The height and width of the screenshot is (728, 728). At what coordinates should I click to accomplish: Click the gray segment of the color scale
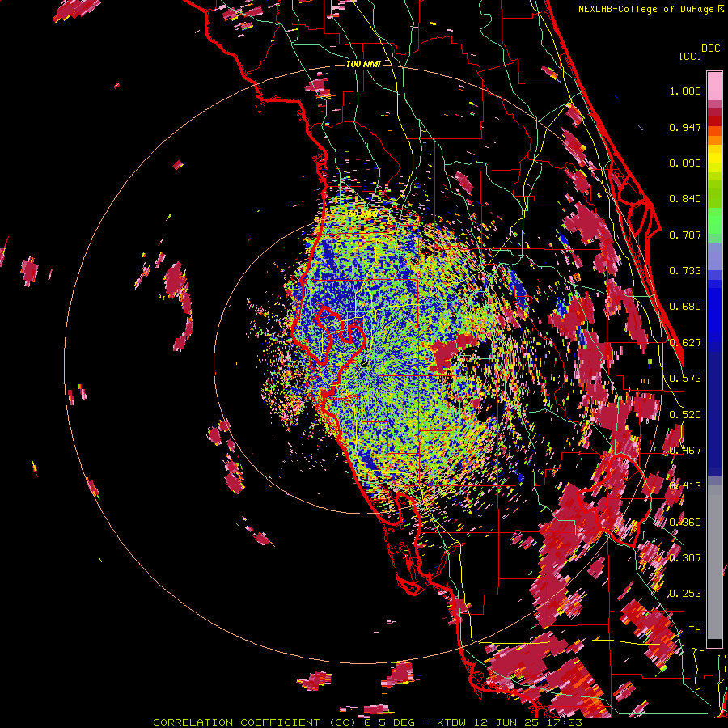[x=714, y=562]
